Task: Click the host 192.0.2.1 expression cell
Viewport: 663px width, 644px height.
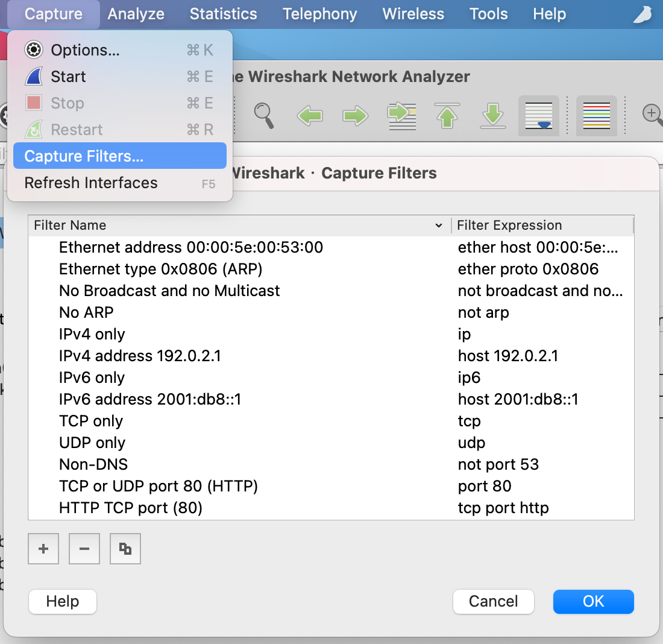Action: point(508,356)
